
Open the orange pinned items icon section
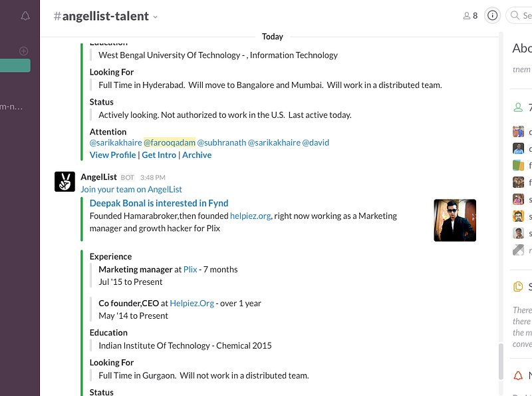[518, 287]
